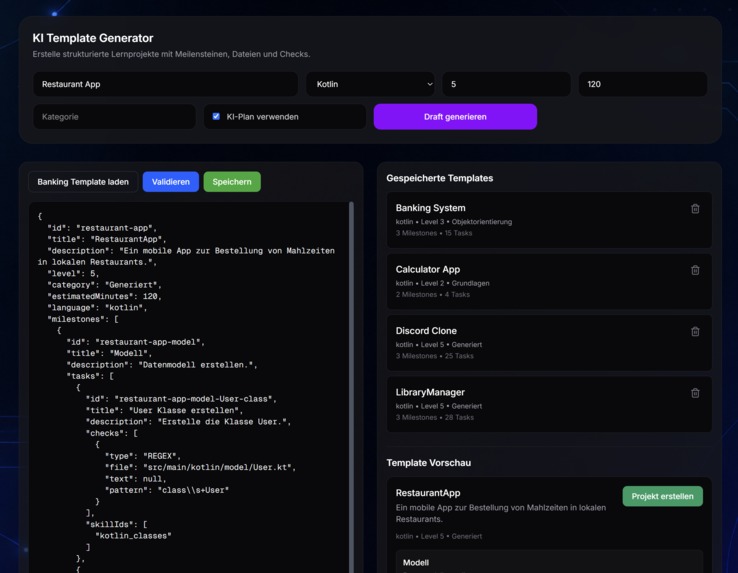Click the Gespeicherte Templates heading
738x573 pixels.
point(440,178)
